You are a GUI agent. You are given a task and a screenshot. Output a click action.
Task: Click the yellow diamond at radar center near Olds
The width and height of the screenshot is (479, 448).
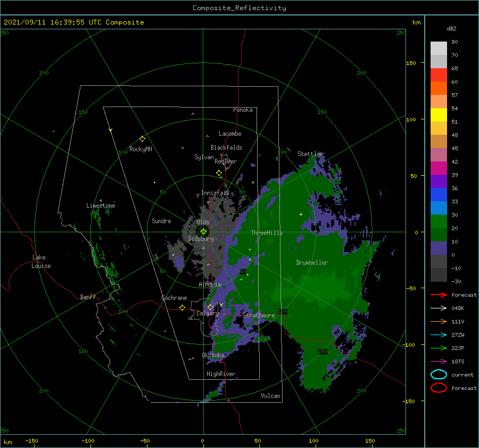pos(203,232)
